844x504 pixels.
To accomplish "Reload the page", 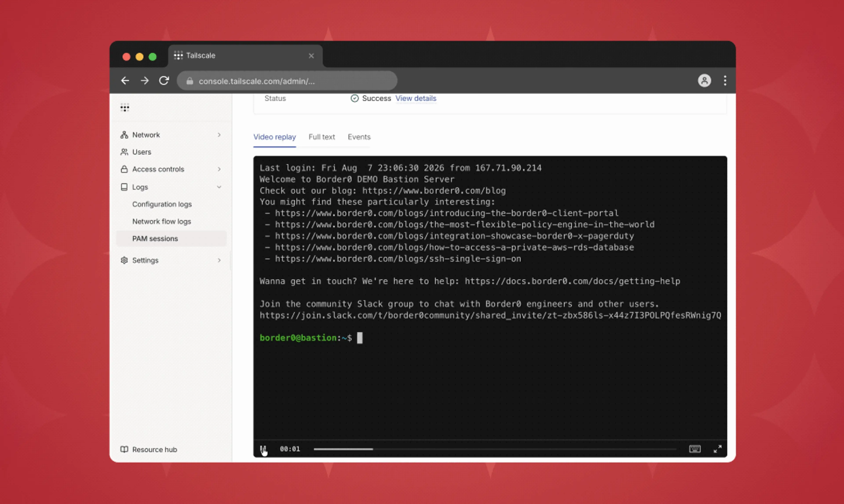I will (x=164, y=81).
